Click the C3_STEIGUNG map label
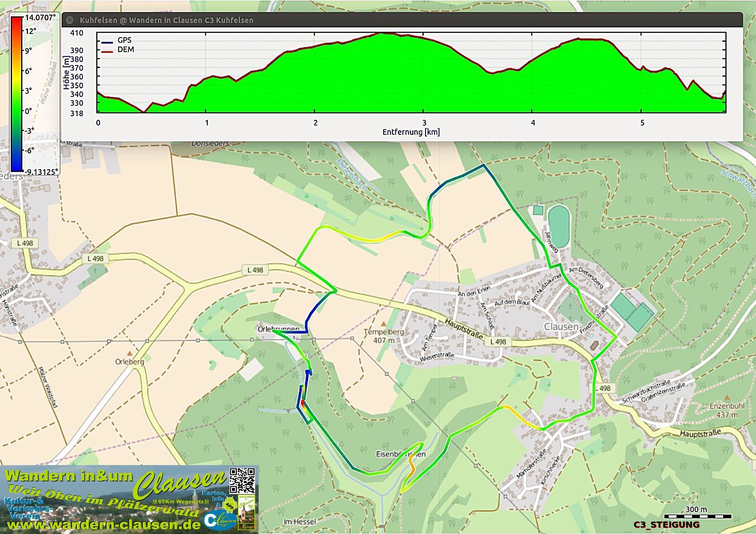756x534 pixels. 666,525
